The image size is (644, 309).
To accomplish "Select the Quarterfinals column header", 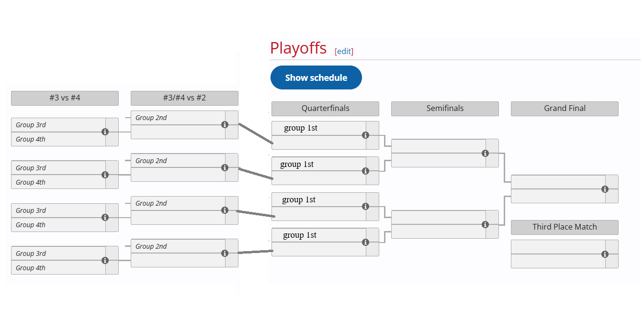I will tap(325, 109).
